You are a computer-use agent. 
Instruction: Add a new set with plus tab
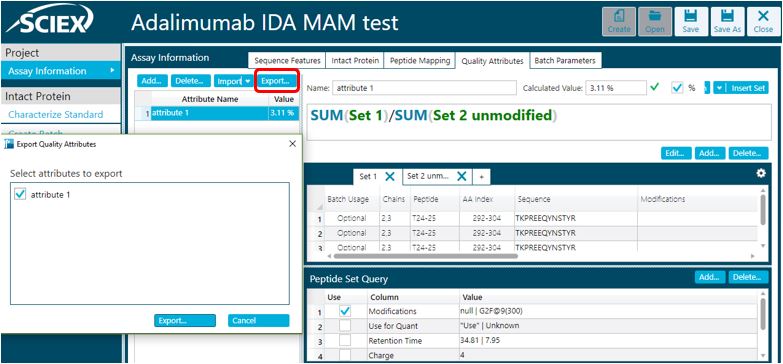pos(481,177)
